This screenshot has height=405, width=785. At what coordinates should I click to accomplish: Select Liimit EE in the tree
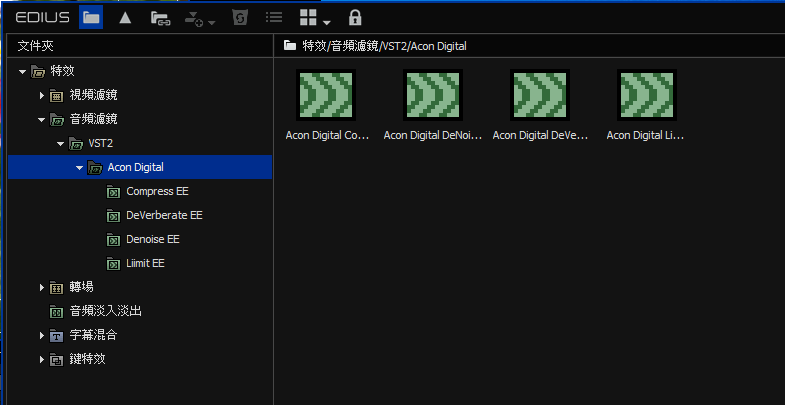click(145, 263)
